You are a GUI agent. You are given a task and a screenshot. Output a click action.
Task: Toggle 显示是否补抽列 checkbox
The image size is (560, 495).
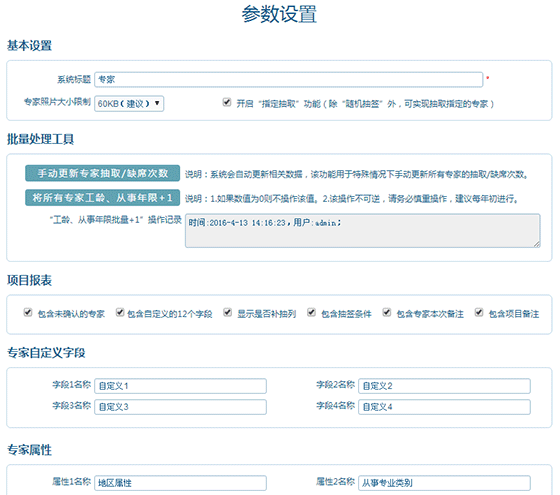(x=228, y=312)
